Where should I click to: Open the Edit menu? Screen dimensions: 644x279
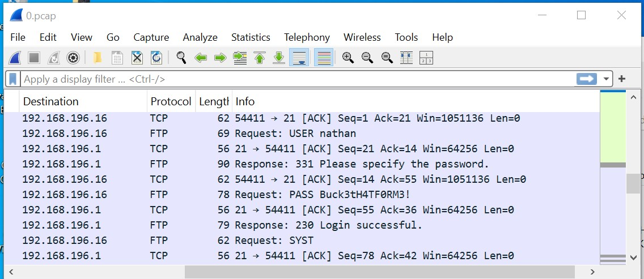(x=48, y=37)
